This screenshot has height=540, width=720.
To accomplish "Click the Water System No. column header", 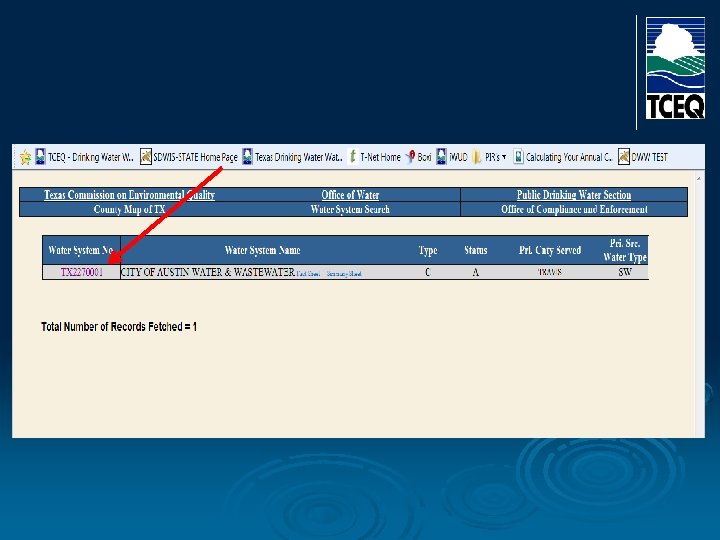I will [81, 250].
